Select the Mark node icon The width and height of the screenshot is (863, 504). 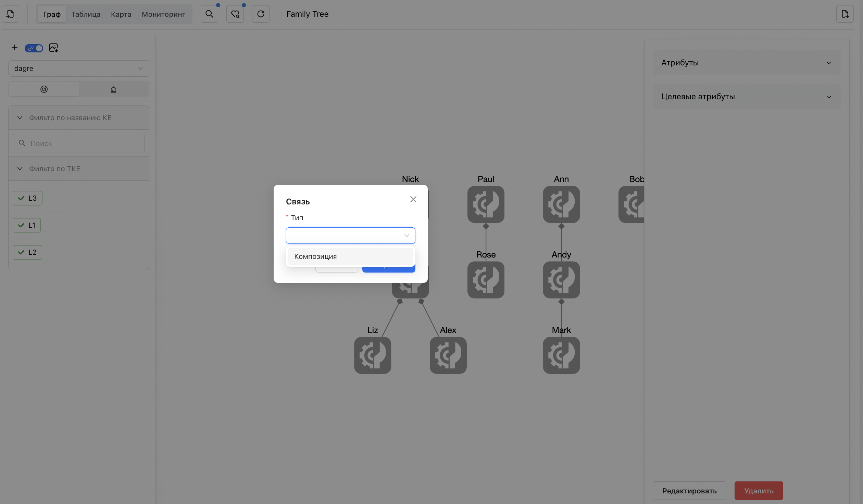click(561, 355)
